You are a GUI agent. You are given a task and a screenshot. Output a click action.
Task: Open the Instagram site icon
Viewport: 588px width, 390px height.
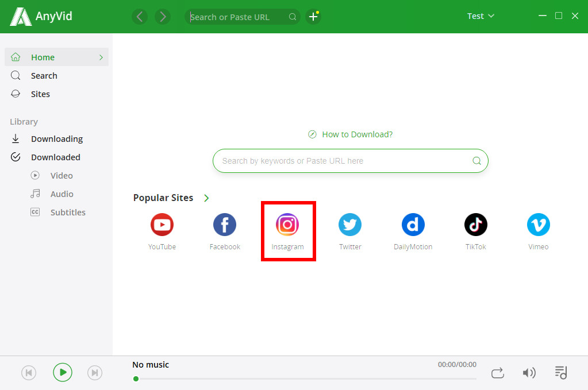pos(287,225)
